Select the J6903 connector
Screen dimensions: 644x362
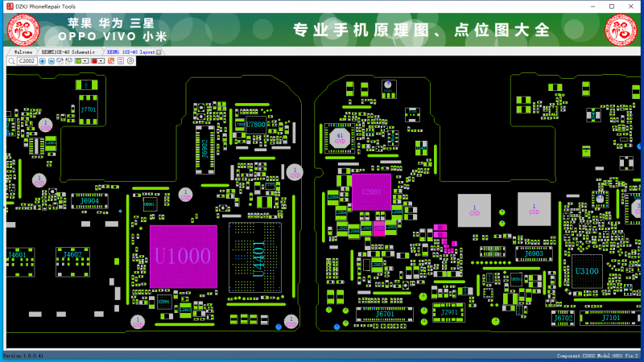[x=534, y=253]
